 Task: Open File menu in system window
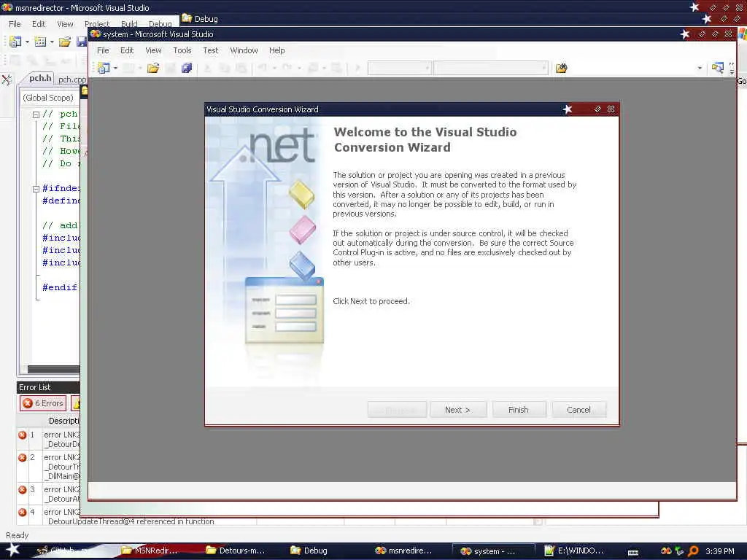103,50
